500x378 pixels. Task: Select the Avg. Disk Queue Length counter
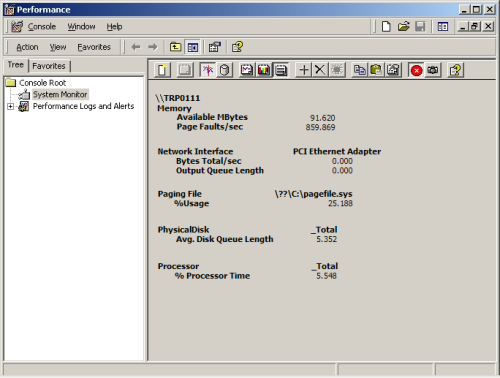click(x=225, y=239)
